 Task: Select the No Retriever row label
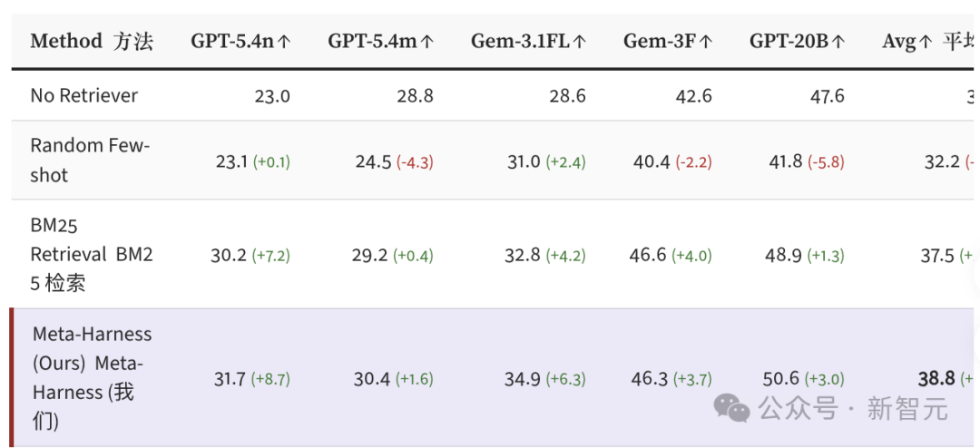pyautogui.click(x=84, y=95)
